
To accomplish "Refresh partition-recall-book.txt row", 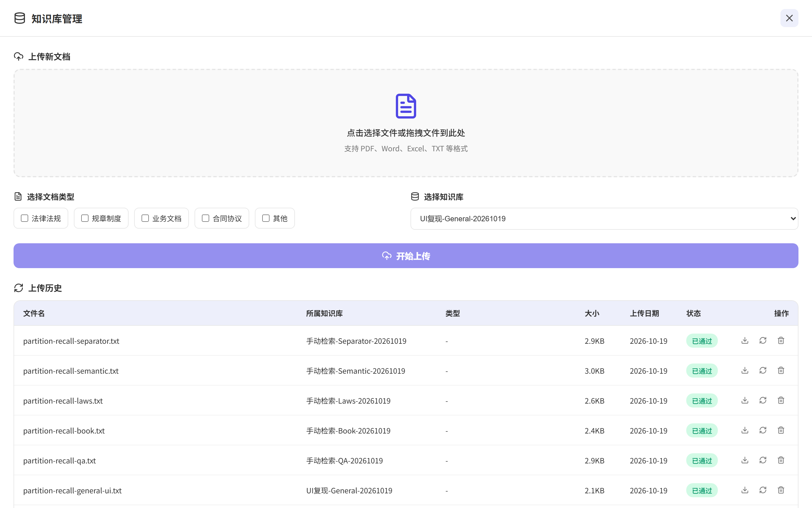I will pos(763,430).
